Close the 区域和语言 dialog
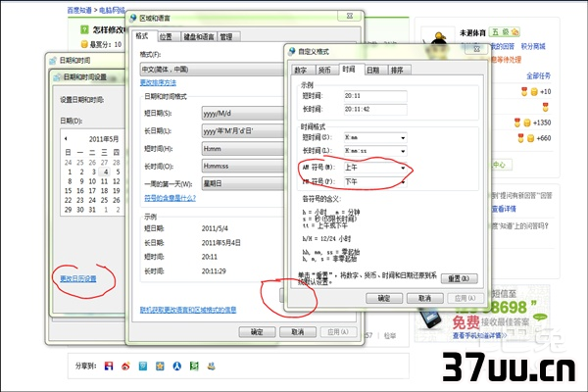 click(350, 16)
